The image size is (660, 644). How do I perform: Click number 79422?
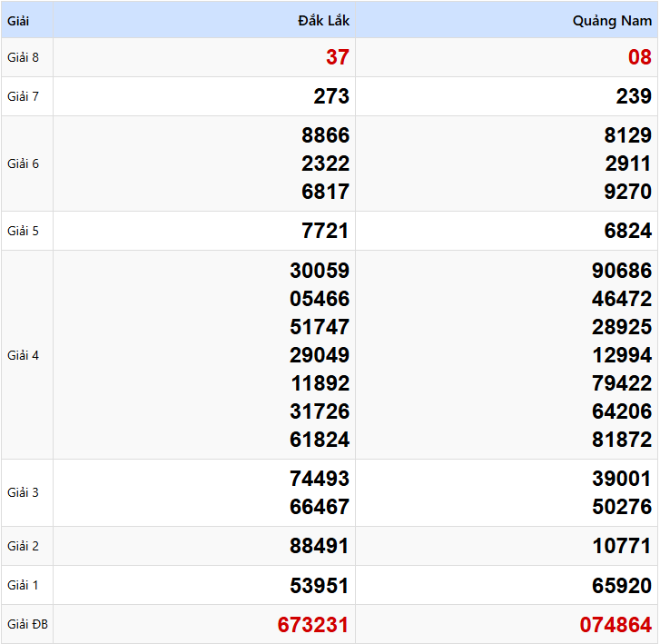coord(622,383)
